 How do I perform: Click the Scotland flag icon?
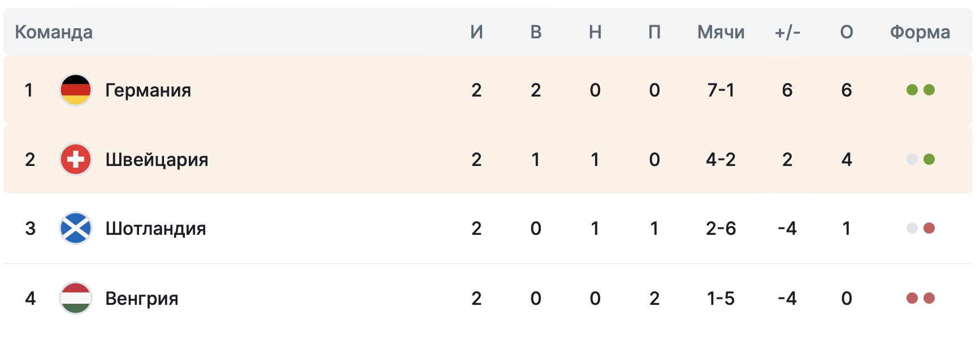pos(76,228)
